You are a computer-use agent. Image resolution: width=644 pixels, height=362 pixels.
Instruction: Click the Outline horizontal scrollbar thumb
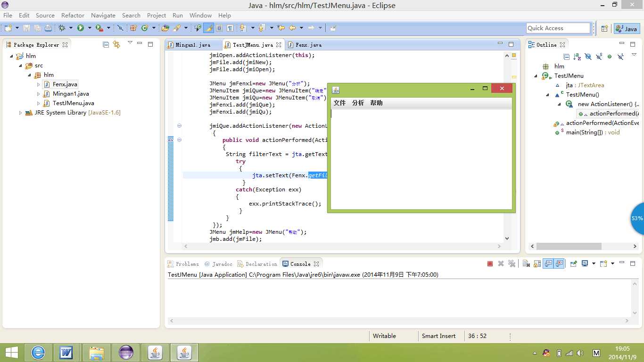tap(569, 246)
